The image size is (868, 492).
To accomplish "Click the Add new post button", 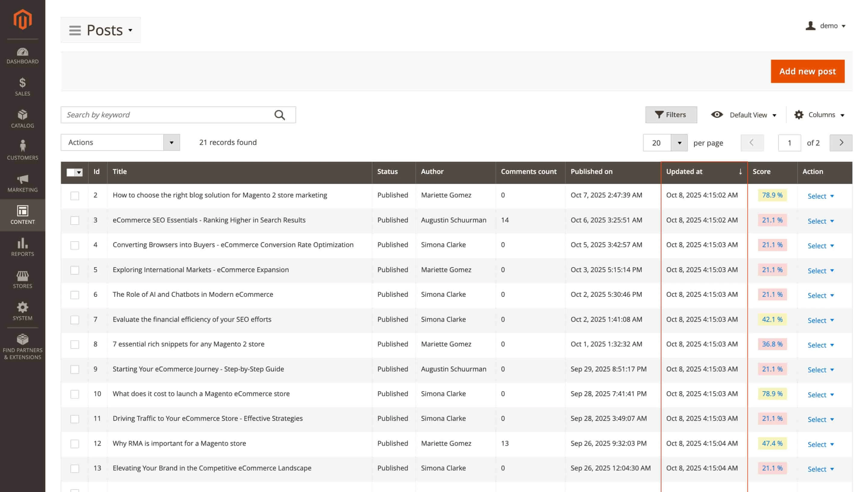I will [807, 71].
